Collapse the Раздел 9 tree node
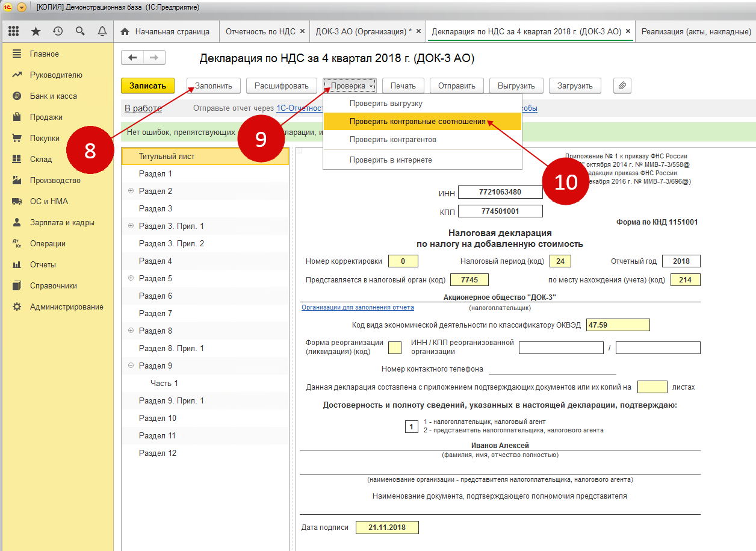 point(131,366)
